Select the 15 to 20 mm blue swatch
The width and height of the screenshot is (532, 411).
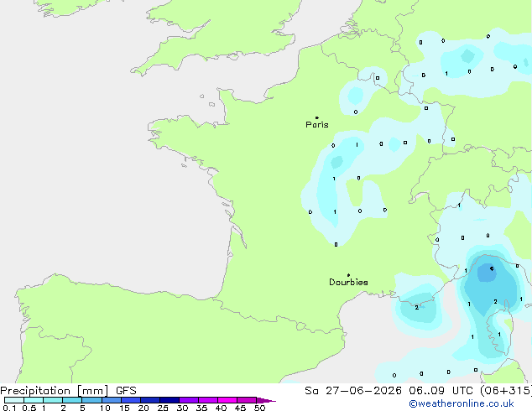click(131, 400)
